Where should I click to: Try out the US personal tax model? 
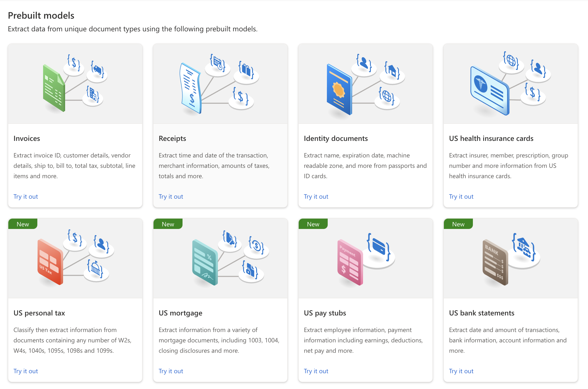pos(26,371)
